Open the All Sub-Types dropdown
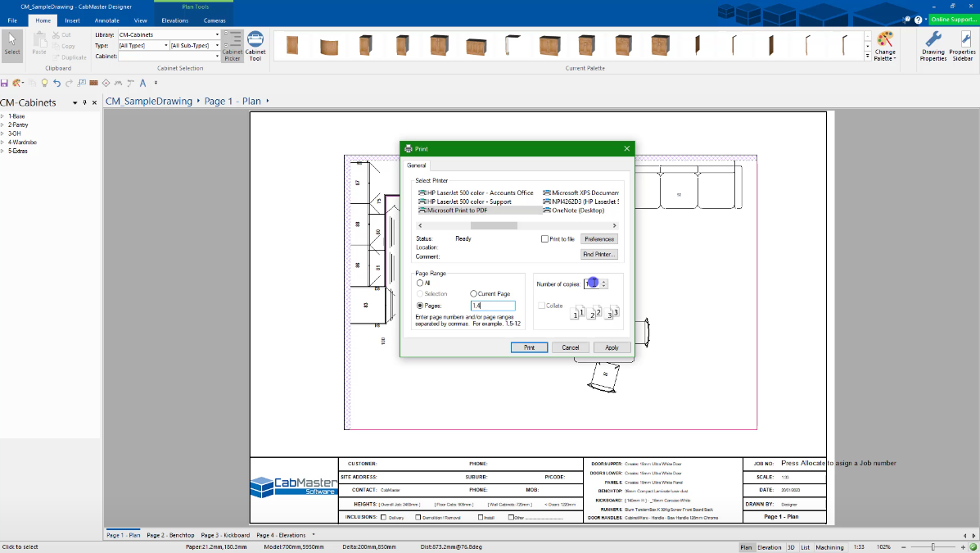This screenshot has height=553, width=980. 217,45
